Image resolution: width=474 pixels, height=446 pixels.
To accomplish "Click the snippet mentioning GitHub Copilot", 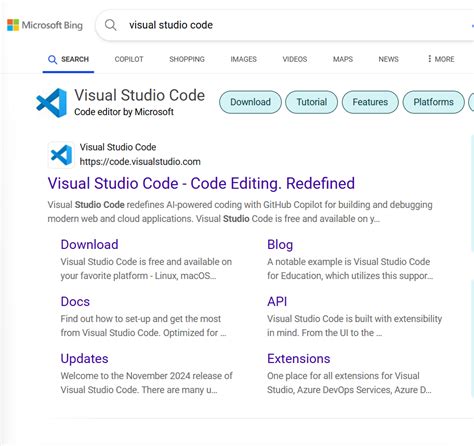I will tap(240, 212).
